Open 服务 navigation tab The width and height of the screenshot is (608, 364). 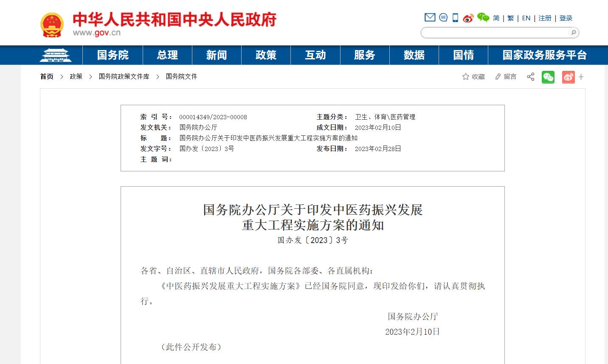coord(365,55)
